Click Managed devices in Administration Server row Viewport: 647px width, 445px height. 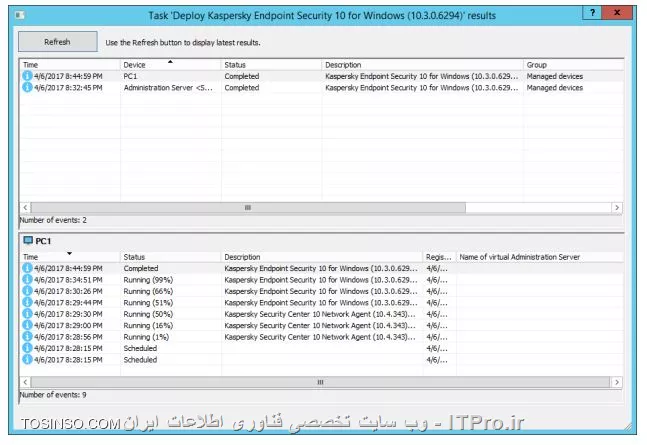pos(555,88)
